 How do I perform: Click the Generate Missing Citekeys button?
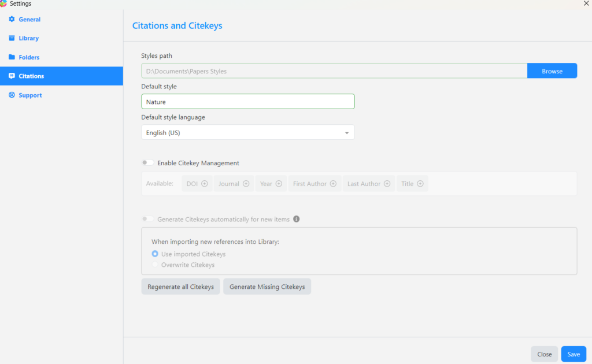pos(267,287)
